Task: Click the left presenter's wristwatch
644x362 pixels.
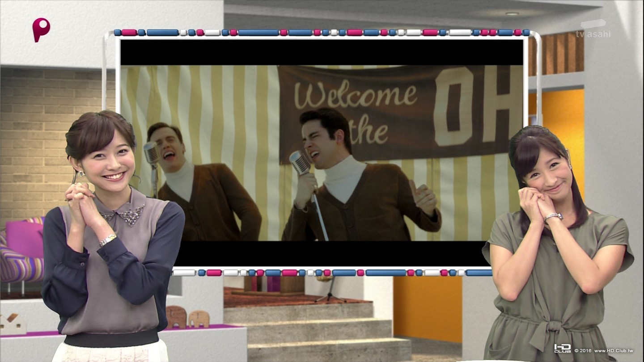Action: click(x=107, y=240)
